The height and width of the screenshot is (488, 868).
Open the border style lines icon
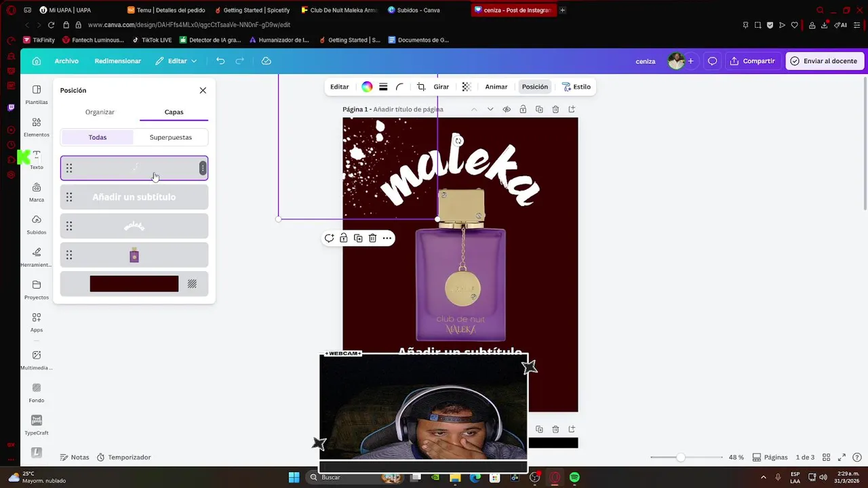click(383, 87)
